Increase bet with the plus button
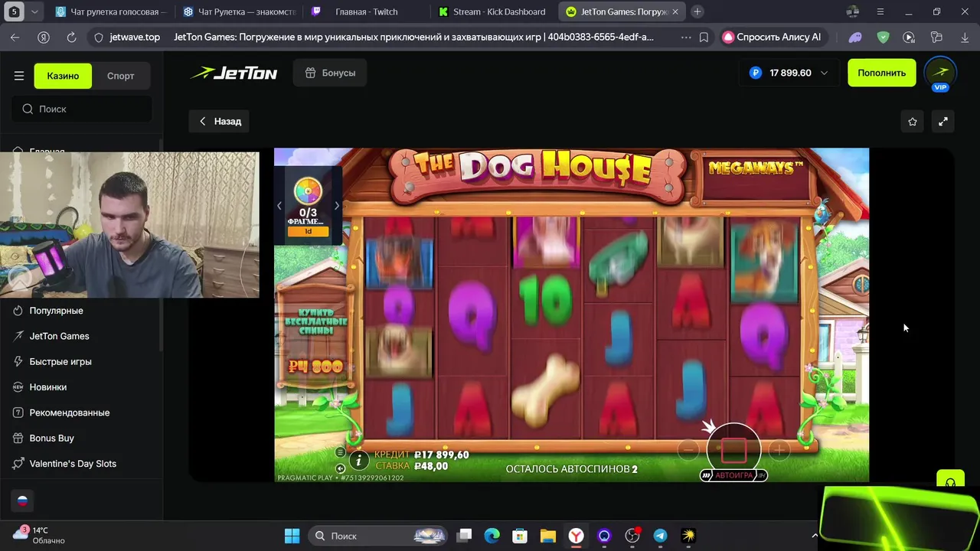The height and width of the screenshot is (551, 980). (x=779, y=451)
